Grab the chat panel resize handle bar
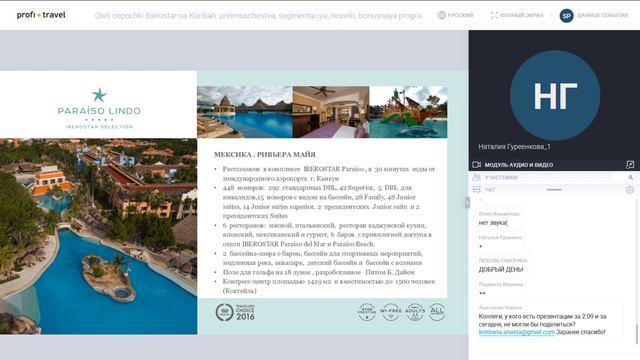The height and width of the screenshot is (360, 640). (x=554, y=189)
